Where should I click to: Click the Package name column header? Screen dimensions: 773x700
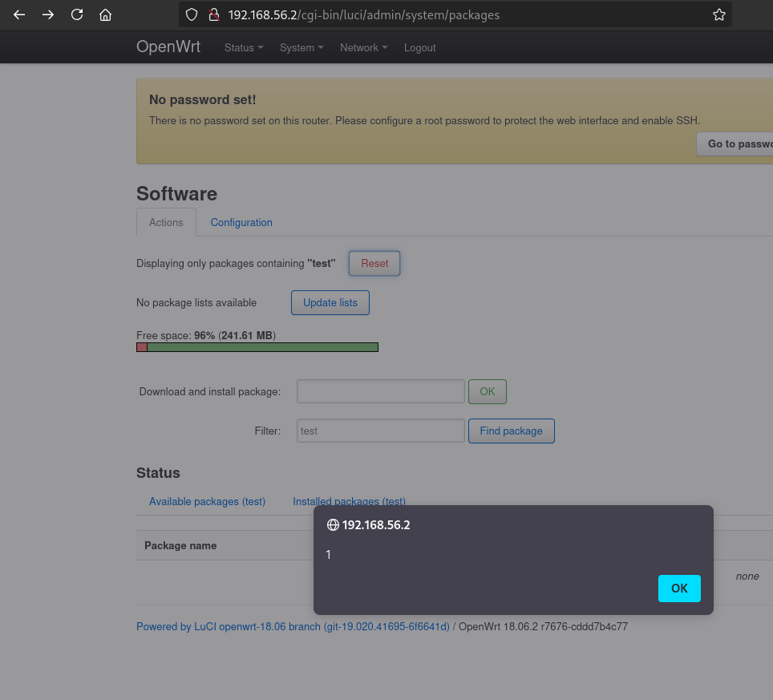coord(180,546)
